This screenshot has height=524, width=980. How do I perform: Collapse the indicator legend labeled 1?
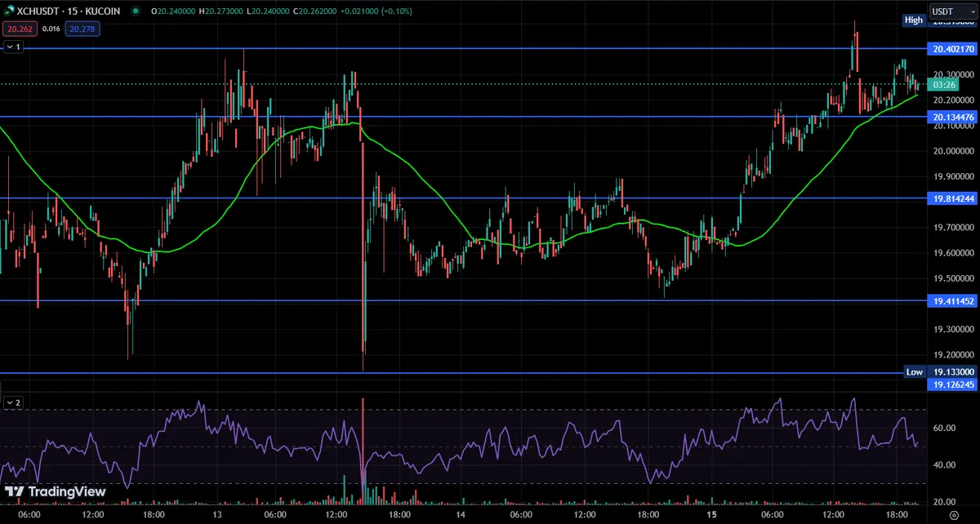coord(13,47)
